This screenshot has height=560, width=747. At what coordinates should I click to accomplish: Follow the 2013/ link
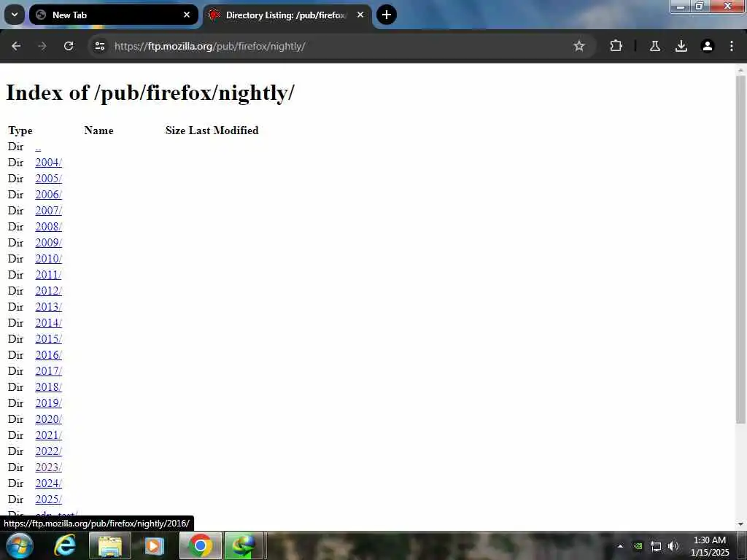coord(49,307)
